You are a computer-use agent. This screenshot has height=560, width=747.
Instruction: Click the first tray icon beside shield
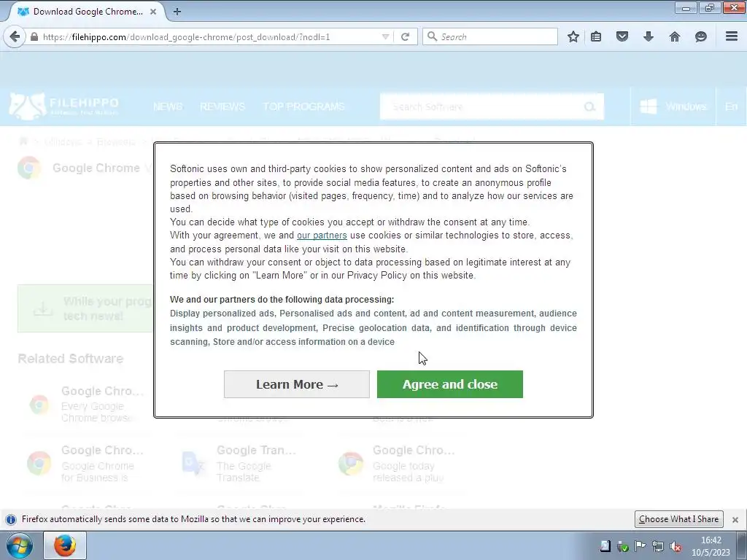pos(605,546)
